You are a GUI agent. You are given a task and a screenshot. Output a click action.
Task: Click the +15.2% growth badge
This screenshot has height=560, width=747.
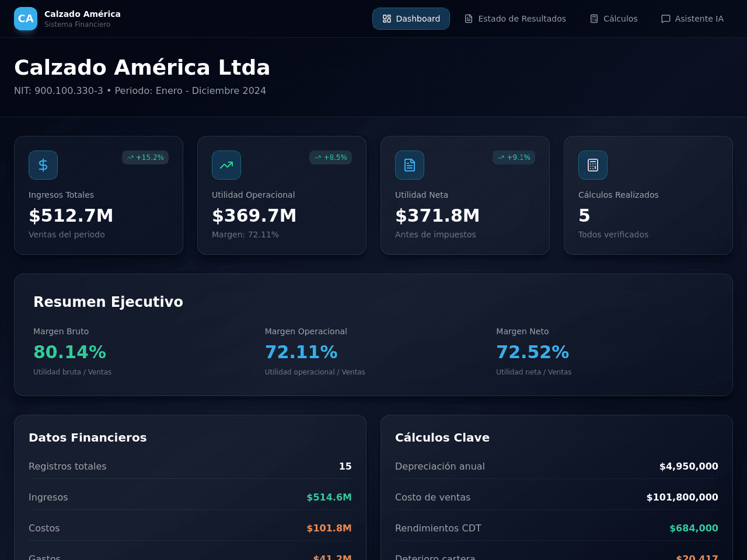click(x=145, y=157)
